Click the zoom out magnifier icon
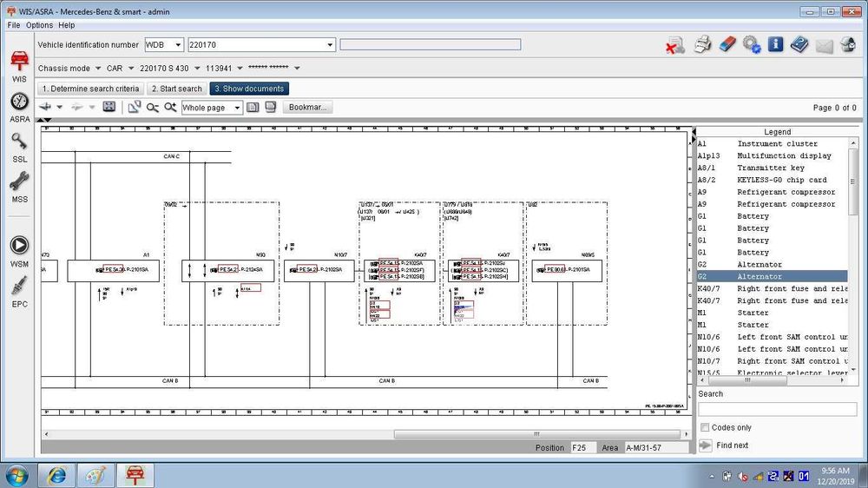The width and height of the screenshot is (868, 488). [152, 108]
